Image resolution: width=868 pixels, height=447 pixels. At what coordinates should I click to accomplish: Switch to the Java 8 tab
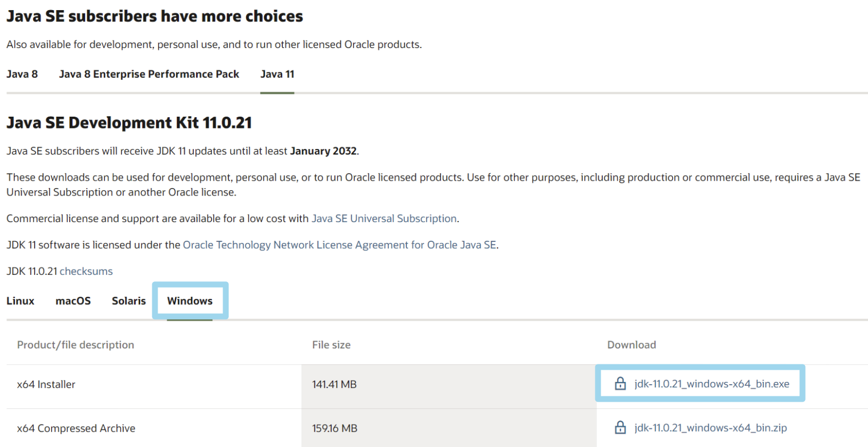click(22, 74)
